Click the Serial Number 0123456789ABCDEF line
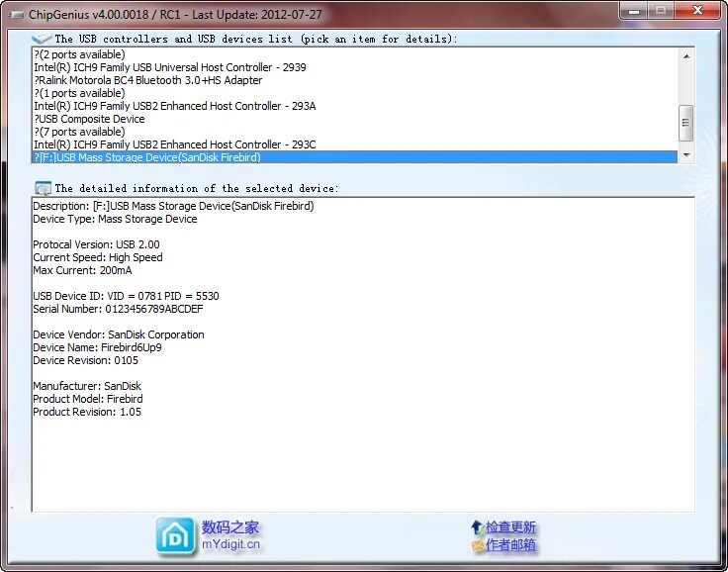The image size is (728, 572). coord(118,309)
